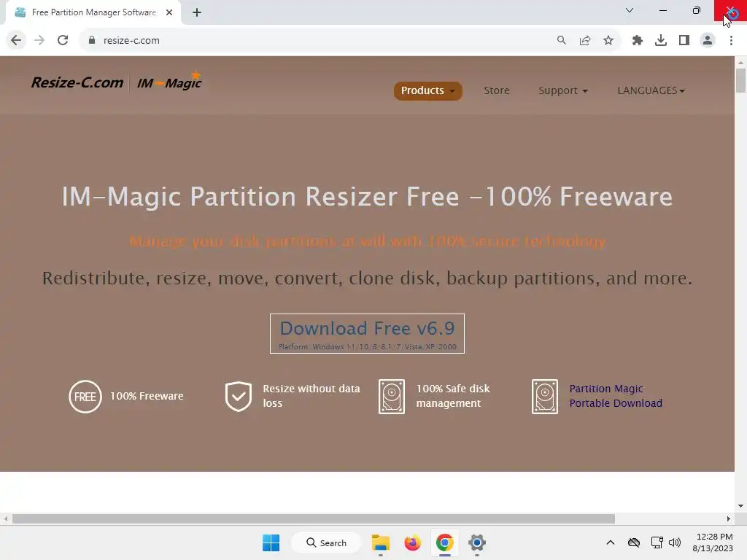Toggle the Chrome side panel
Image resolution: width=747 pixels, height=560 pixels.
[x=684, y=41]
